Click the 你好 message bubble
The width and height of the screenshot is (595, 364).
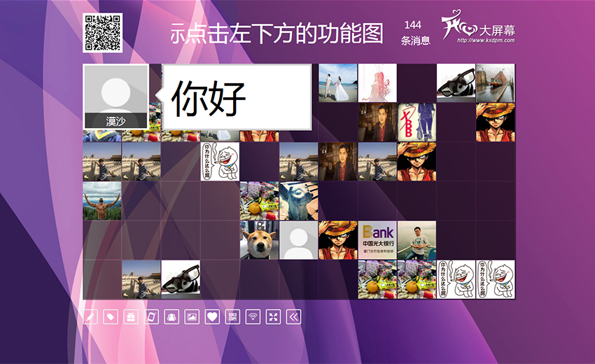pos(236,97)
